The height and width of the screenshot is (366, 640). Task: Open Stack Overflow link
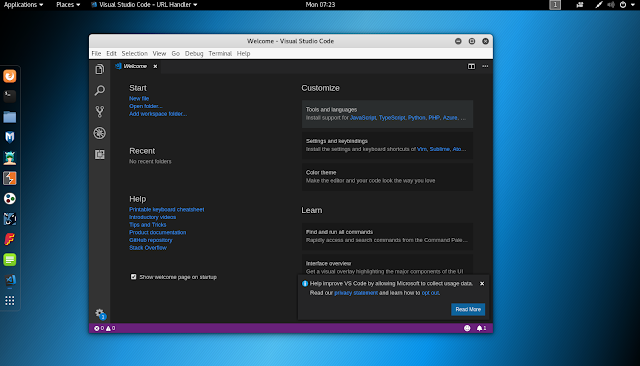point(148,248)
